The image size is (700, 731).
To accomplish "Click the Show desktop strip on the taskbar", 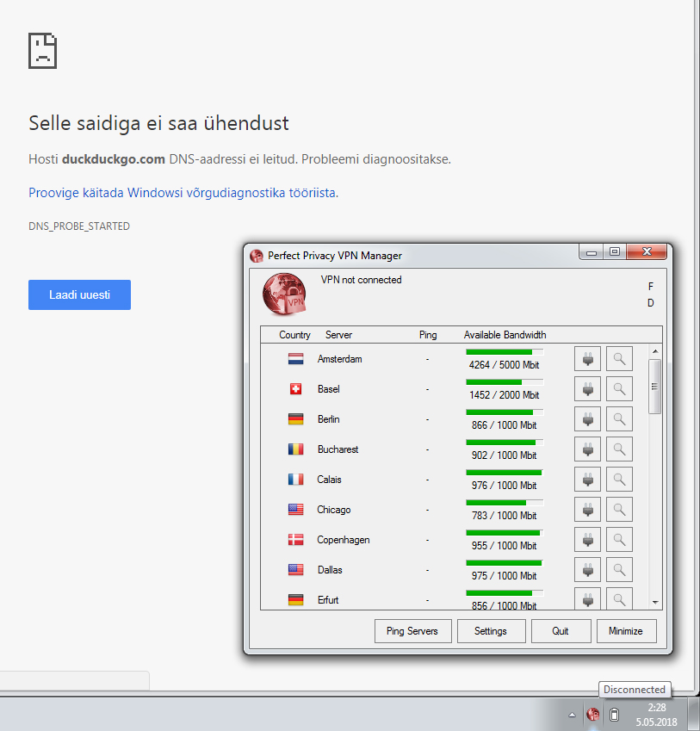I will 694,715.
